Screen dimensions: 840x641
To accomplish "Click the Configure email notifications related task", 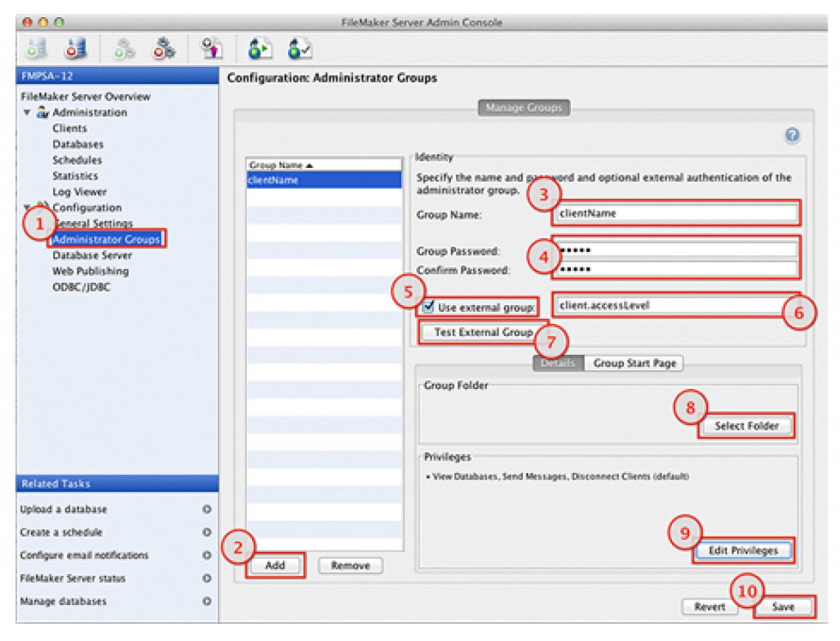I will pyautogui.click(x=84, y=555).
